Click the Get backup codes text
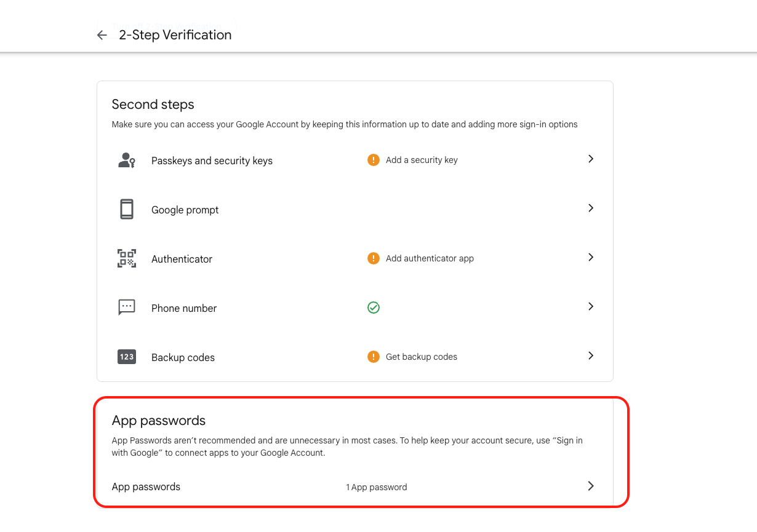757x532 pixels. pos(422,357)
